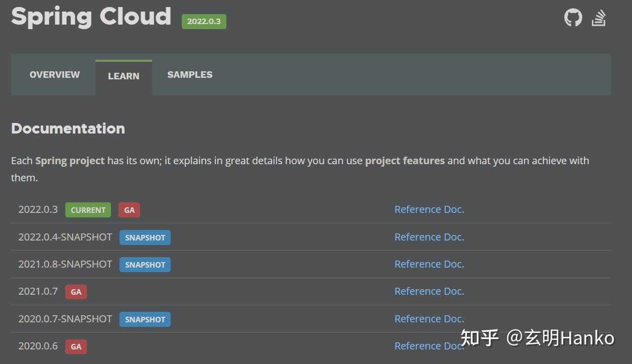Screen dimensions: 632x364
Task: Select the 2020.0.6 version row text
Action: click(38, 346)
